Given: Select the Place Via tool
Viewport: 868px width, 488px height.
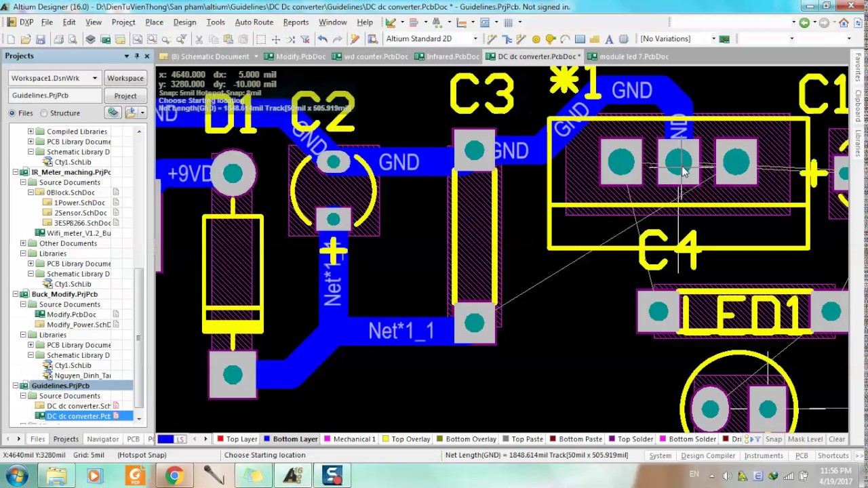Looking at the screenshot, I should click(550, 39).
